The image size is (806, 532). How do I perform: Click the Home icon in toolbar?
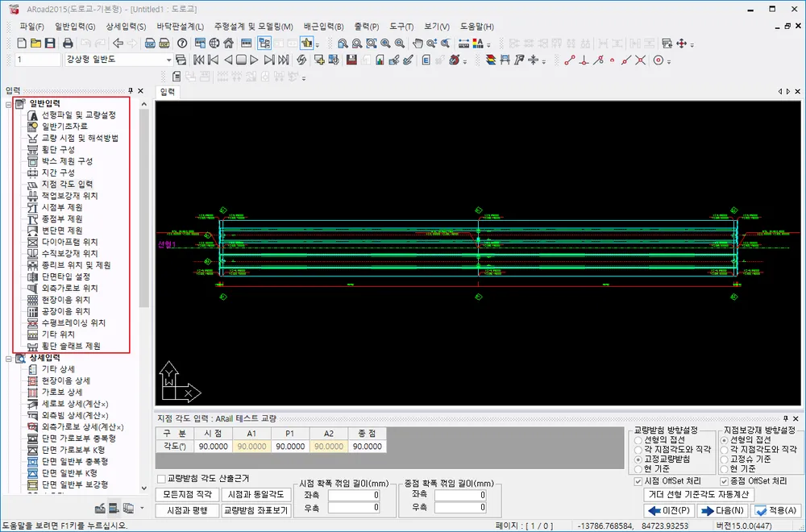tap(229, 44)
